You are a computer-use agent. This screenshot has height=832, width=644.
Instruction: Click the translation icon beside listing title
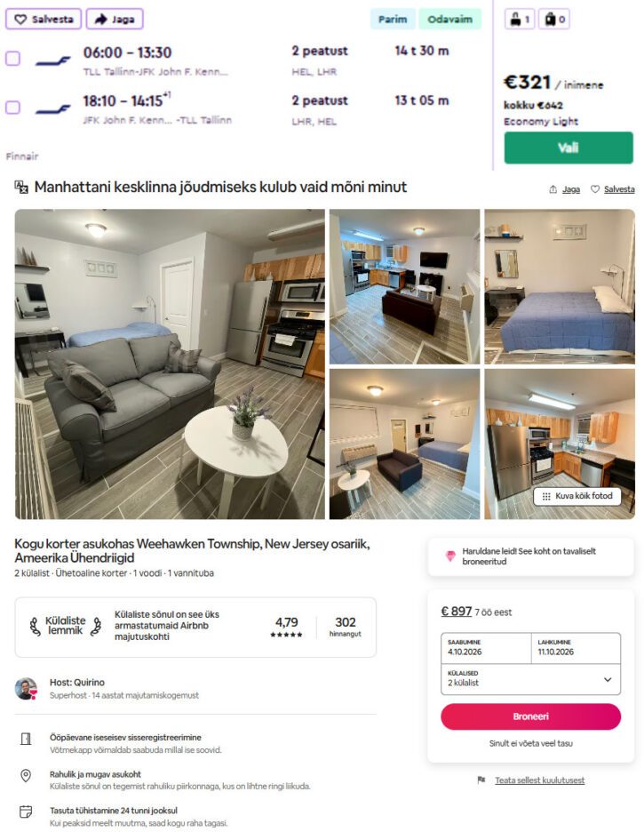pos(21,187)
